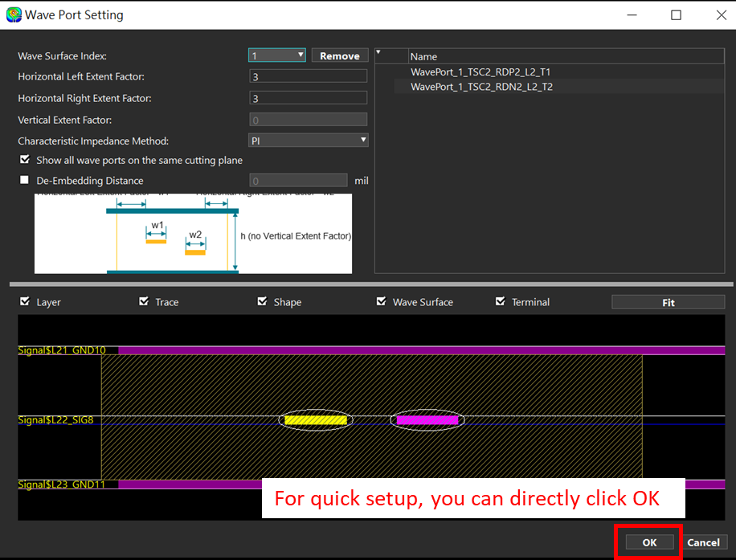The height and width of the screenshot is (560, 736).
Task: Select WavePort_1_TSC2_RDP2_L2_T1 in the list
Action: (480, 72)
